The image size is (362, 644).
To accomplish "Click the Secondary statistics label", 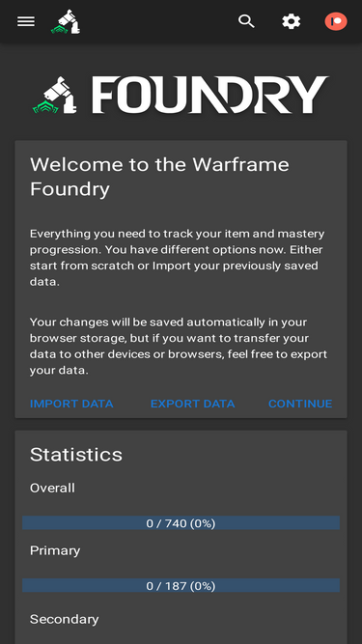I will pos(64,619).
